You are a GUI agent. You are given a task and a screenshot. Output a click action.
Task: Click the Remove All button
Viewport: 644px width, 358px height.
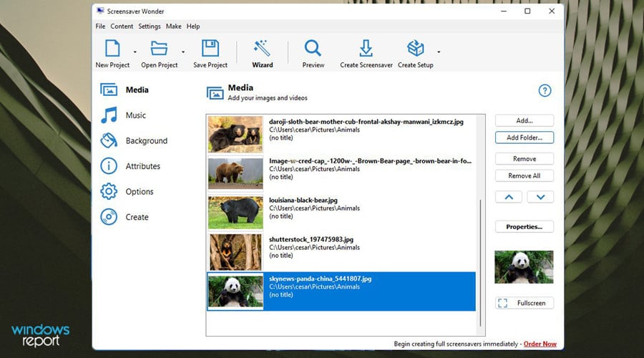coord(524,176)
